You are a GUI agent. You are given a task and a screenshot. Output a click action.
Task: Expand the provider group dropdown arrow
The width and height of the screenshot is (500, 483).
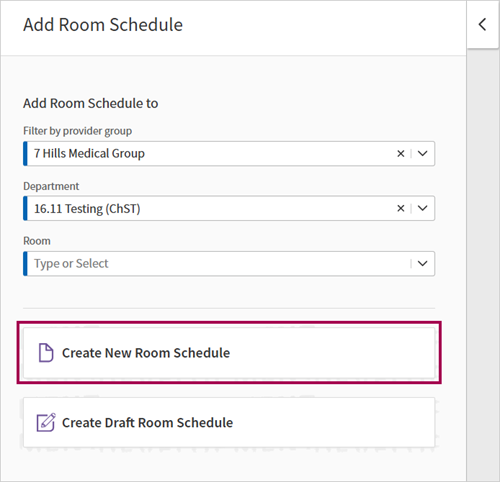tap(423, 154)
